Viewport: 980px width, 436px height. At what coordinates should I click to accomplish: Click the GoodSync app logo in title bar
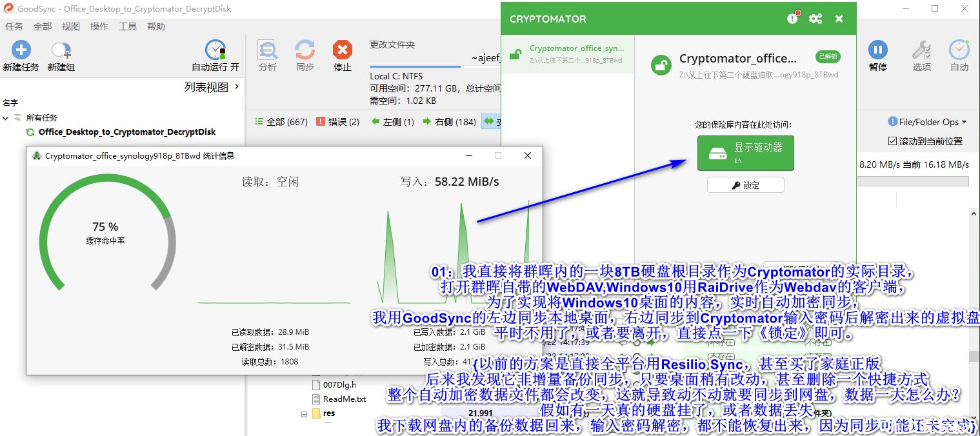8,9
